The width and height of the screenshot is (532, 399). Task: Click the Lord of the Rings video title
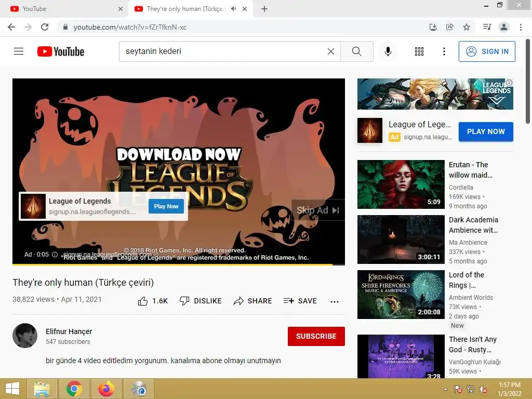[467, 280]
